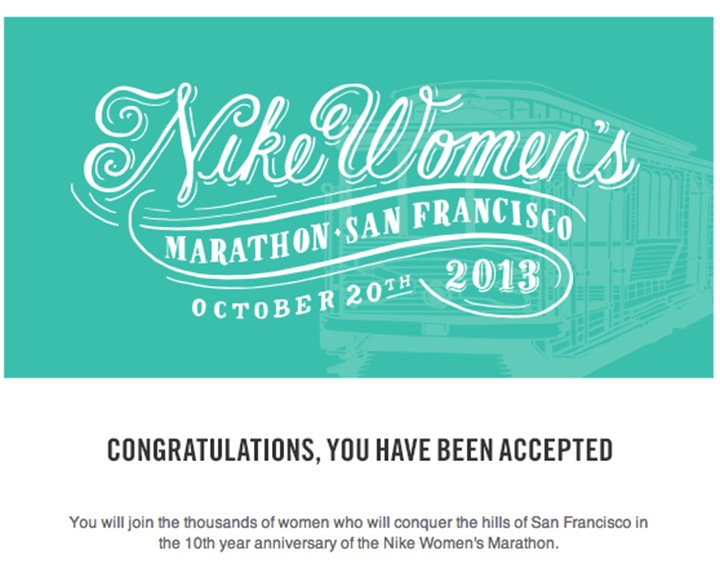Click the '2013' year in the banner
Viewport: 720px width, 564px height.
pos(492,276)
